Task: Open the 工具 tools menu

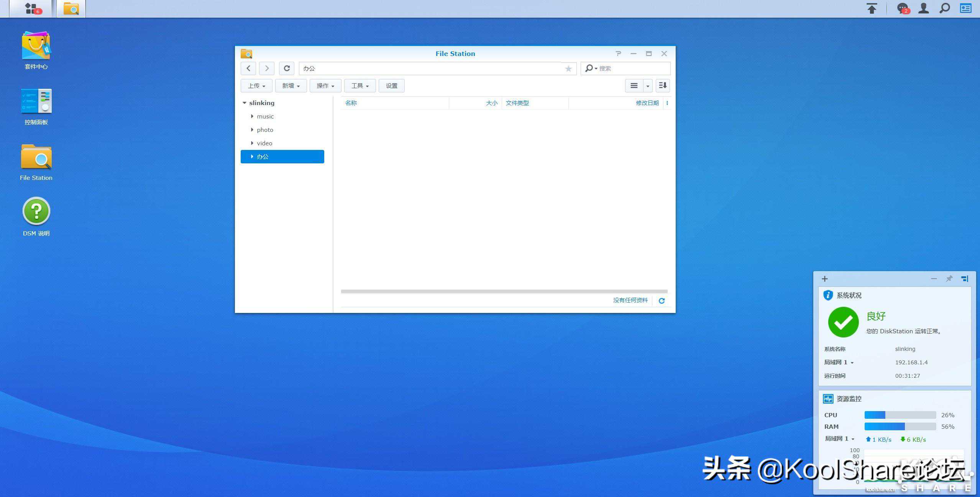Action: (x=359, y=86)
